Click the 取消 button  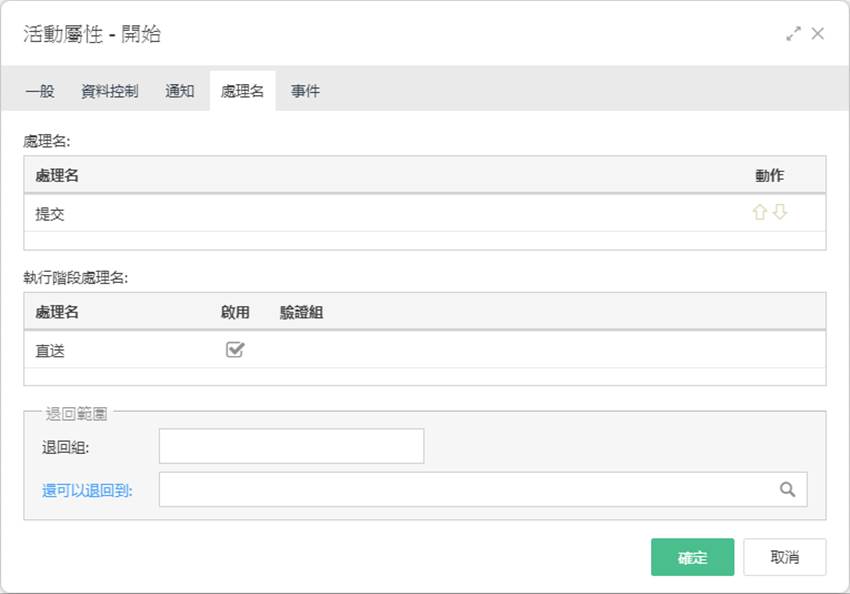(784, 557)
